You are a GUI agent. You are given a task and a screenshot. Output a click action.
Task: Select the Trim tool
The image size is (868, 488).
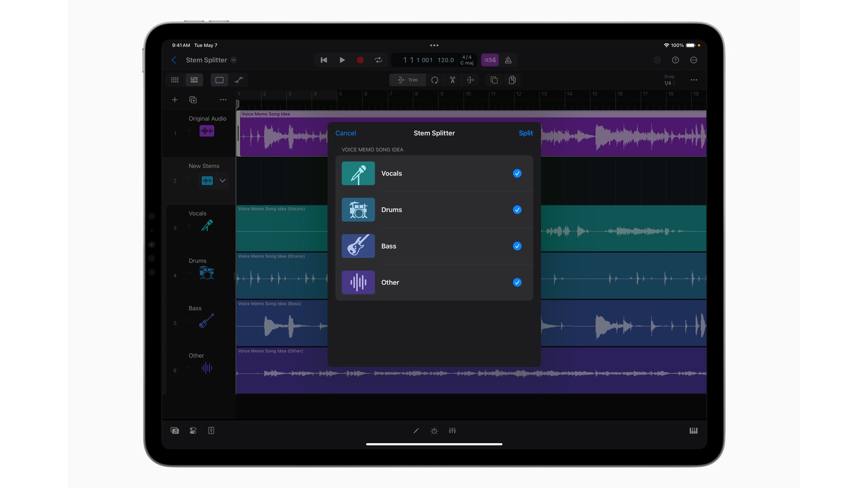(407, 80)
